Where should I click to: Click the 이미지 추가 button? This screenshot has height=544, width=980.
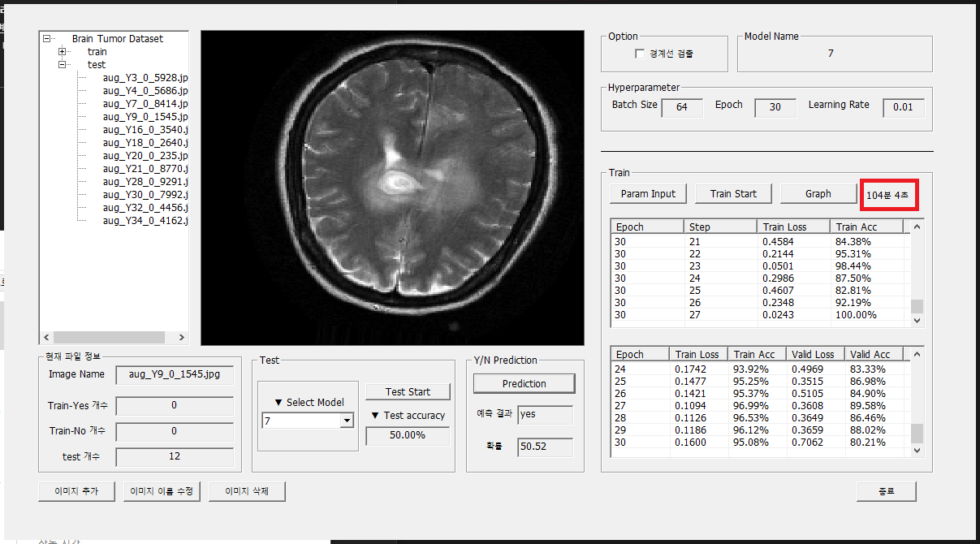pos(76,491)
